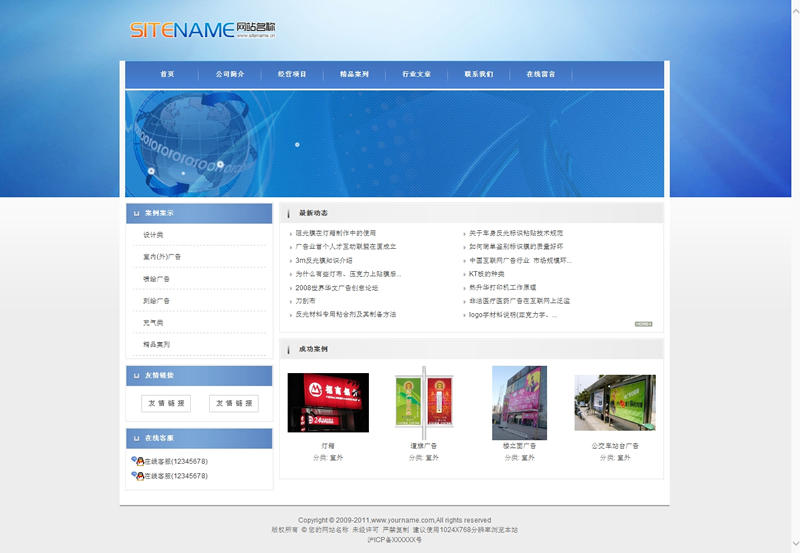Click the 案例展示 sidebar header icon

(x=136, y=213)
